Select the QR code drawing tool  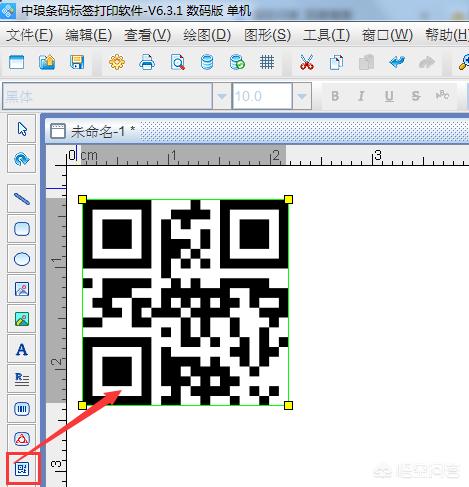tap(22, 469)
